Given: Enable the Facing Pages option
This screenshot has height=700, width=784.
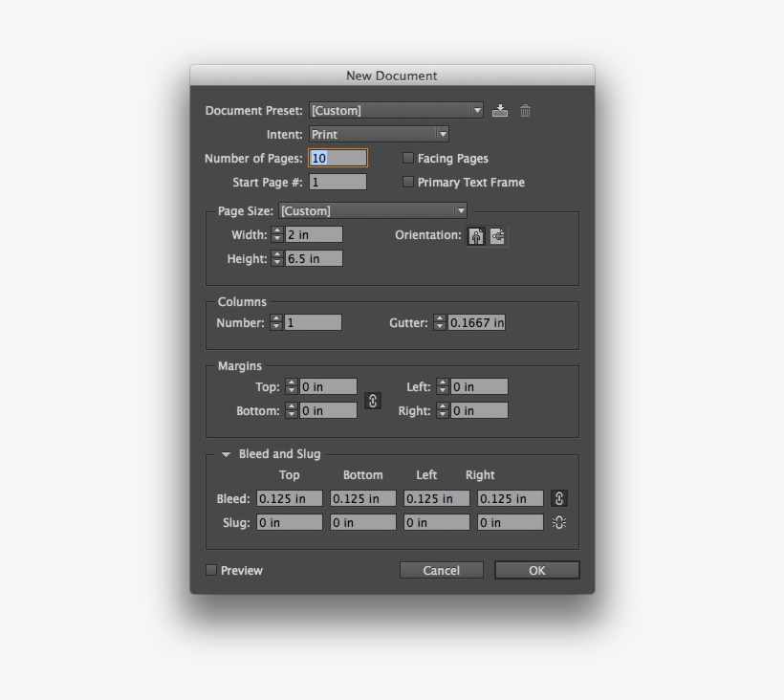Looking at the screenshot, I should (x=408, y=158).
